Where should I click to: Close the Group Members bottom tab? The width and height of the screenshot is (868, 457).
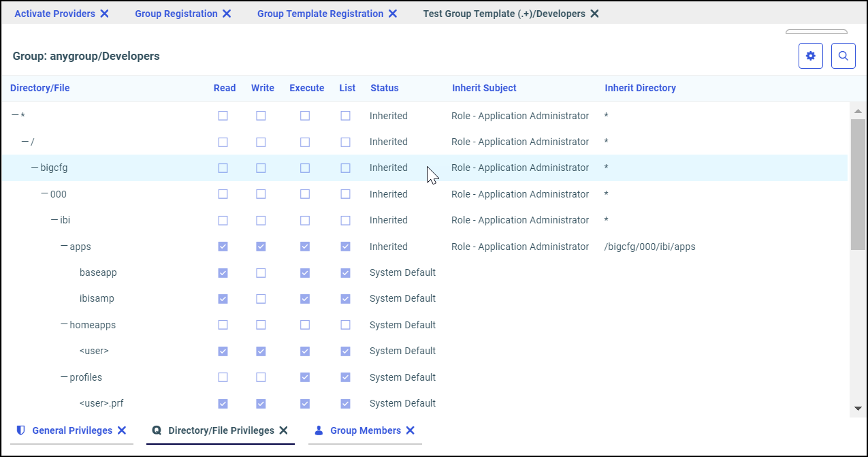[410, 430]
